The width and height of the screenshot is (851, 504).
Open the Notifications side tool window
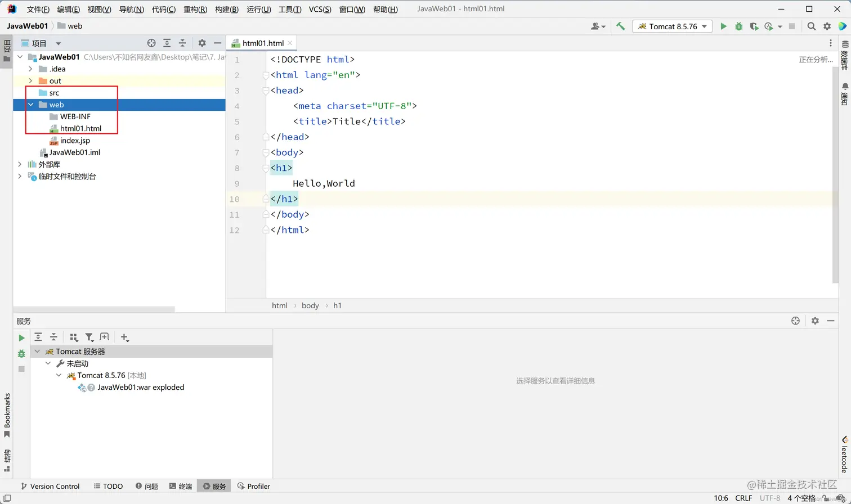pyautogui.click(x=845, y=93)
